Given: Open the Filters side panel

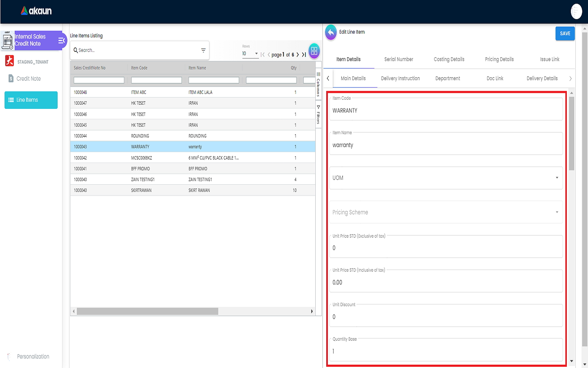Looking at the screenshot, I should point(318,115).
